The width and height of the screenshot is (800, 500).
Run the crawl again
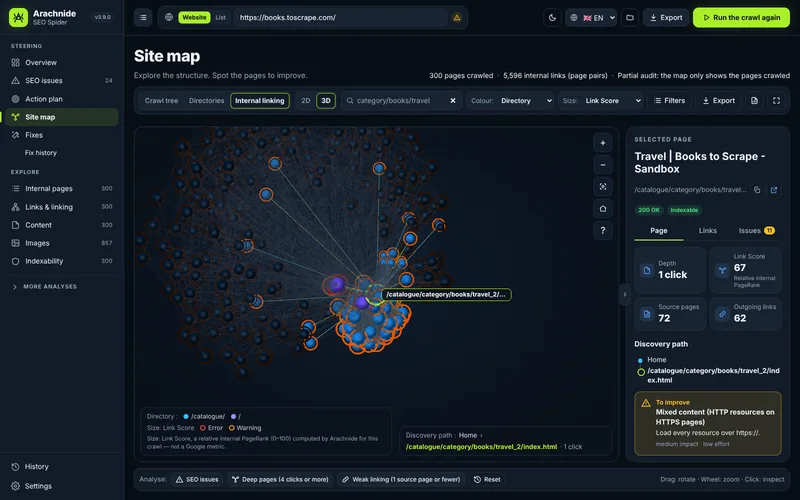coord(741,17)
